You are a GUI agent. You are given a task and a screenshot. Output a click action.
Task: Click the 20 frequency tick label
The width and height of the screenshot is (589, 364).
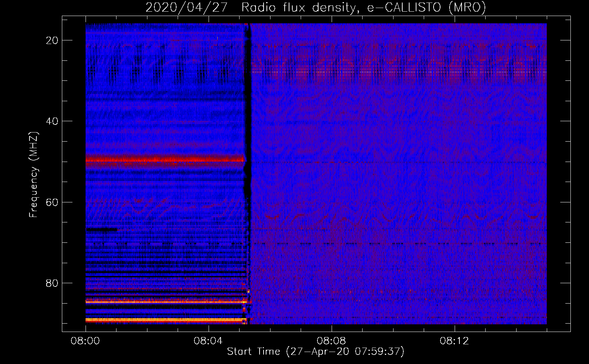point(52,40)
